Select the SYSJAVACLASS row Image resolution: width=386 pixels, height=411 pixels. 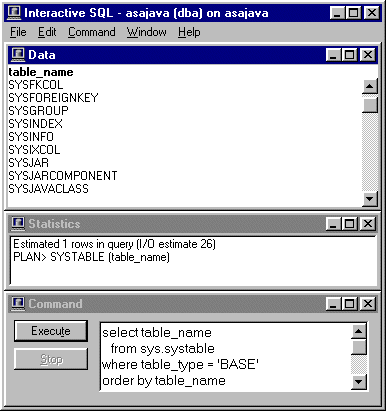click(49, 189)
